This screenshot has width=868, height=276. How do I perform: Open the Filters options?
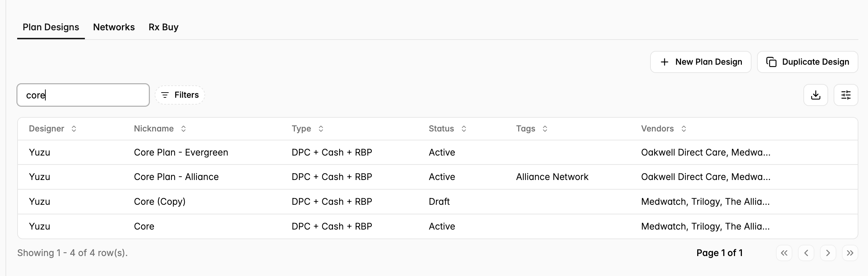(x=180, y=95)
